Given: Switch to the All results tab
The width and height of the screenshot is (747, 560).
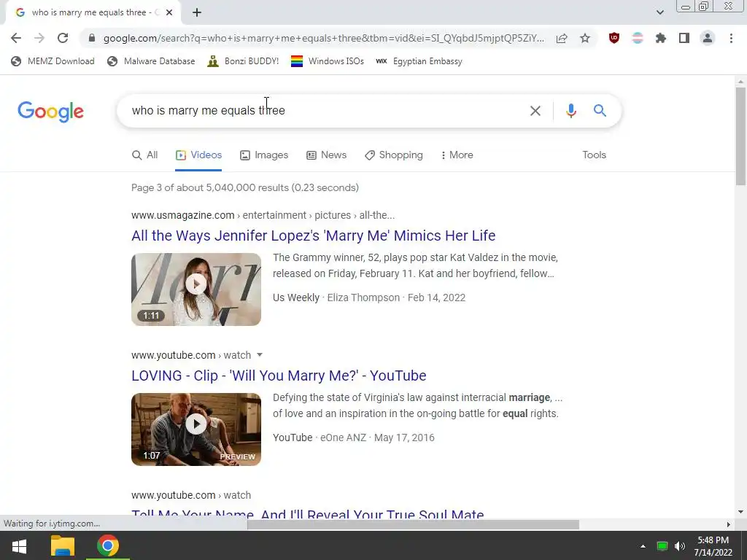Looking at the screenshot, I should pyautogui.click(x=145, y=155).
